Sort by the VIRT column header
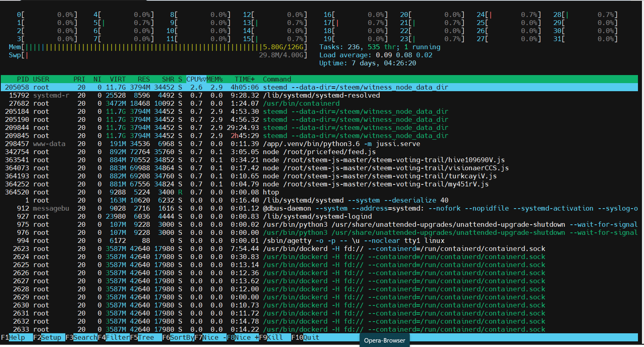 (118, 79)
